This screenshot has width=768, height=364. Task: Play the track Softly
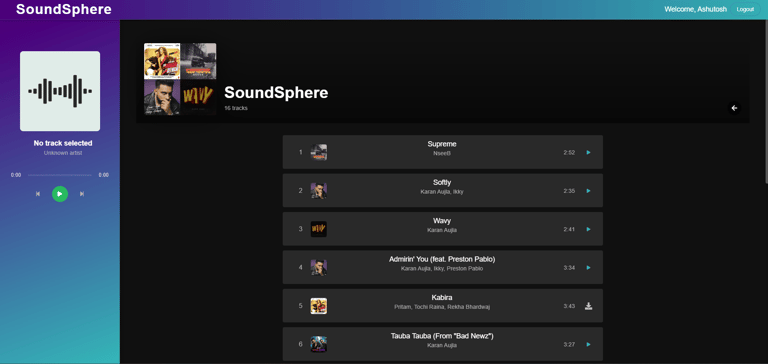point(588,191)
